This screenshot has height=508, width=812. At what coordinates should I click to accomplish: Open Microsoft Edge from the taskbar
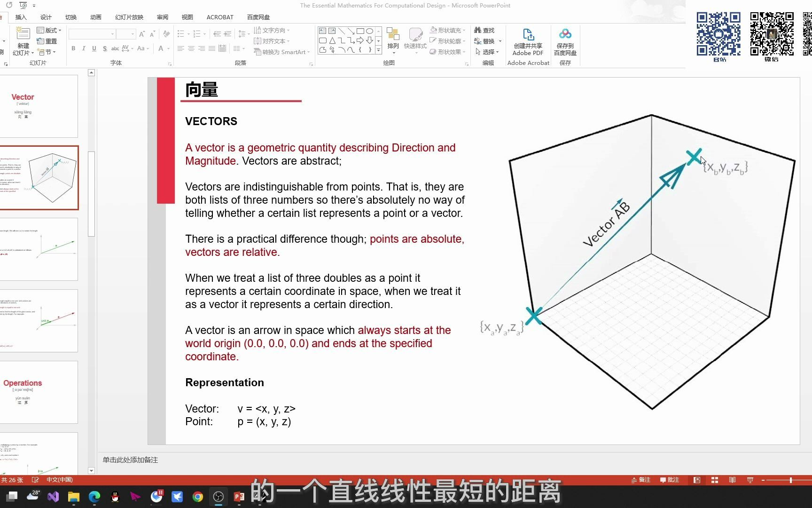tap(94, 496)
